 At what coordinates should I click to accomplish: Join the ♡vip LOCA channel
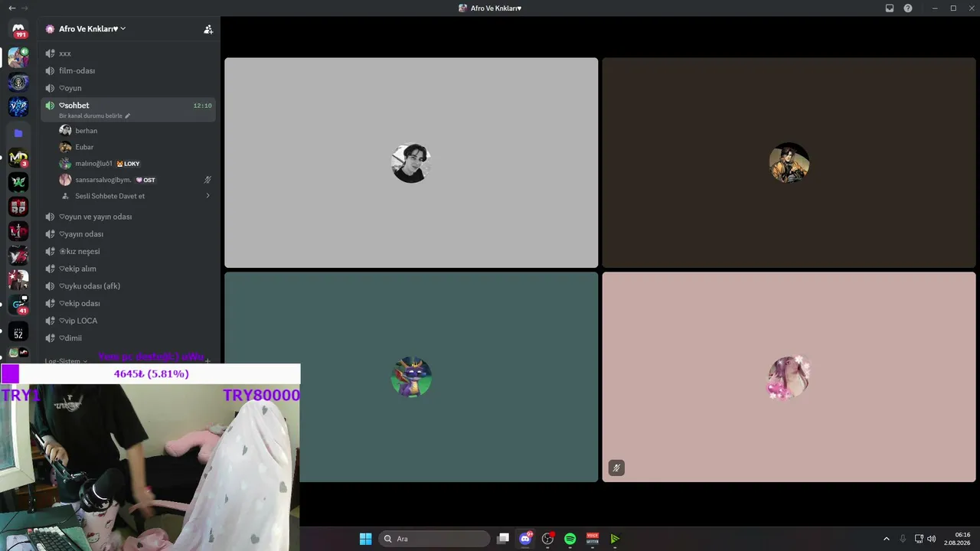(128, 321)
